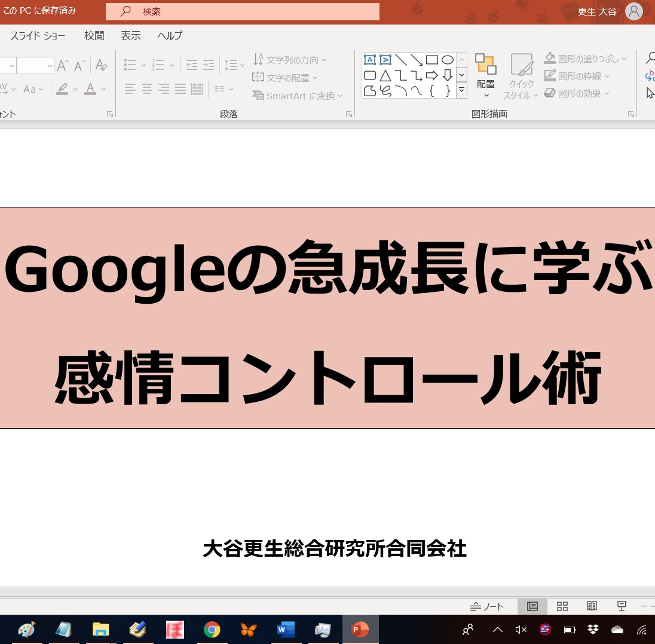Apply distributed alignment to text
The height and width of the screenshot is (644, 655).
(197, 88)
